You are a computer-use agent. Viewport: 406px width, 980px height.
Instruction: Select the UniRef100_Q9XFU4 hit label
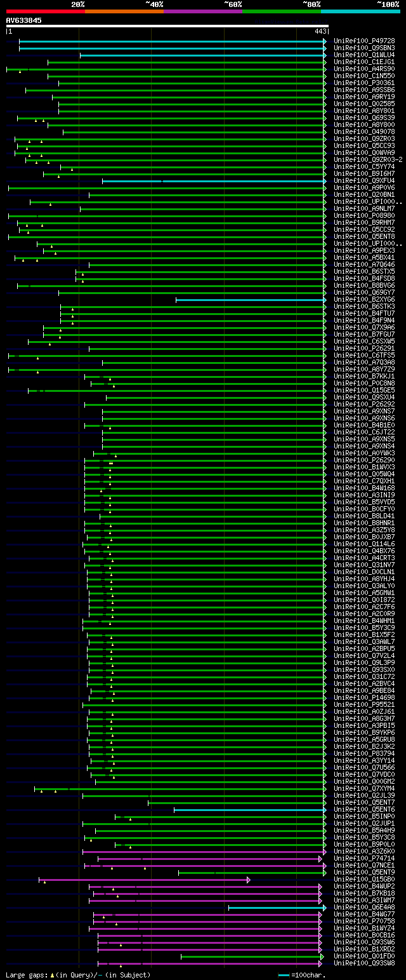coord(364,181)
